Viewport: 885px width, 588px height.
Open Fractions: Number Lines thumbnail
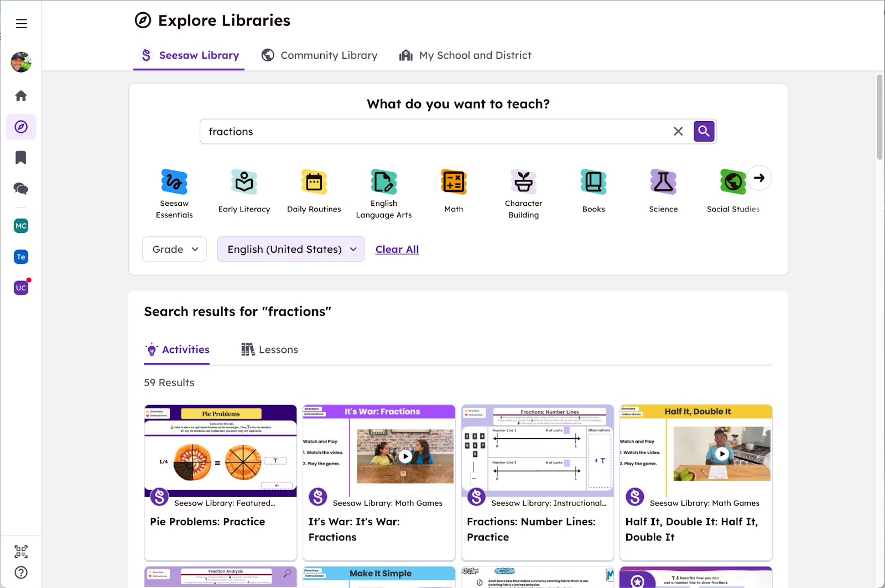coord(538,451)
